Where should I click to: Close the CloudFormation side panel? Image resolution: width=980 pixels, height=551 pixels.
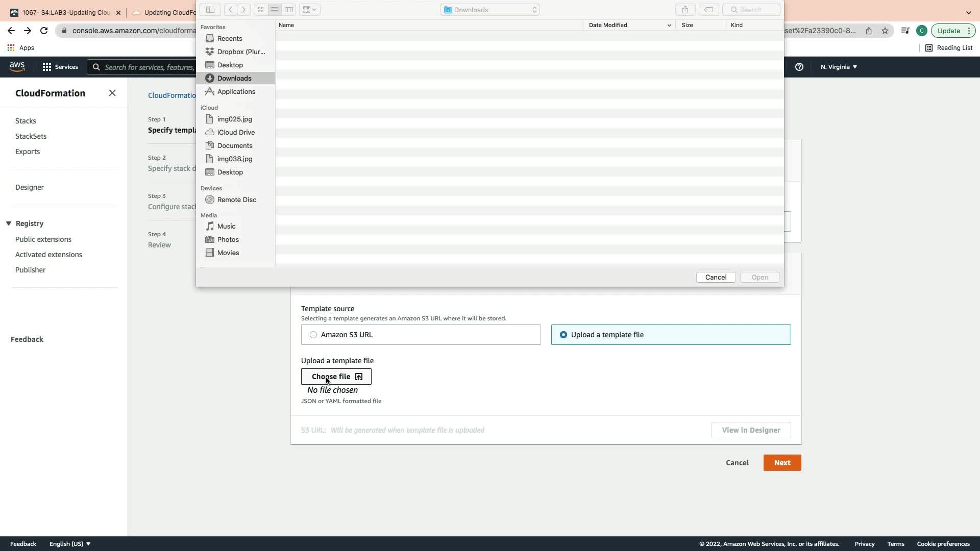click(112, 93)
